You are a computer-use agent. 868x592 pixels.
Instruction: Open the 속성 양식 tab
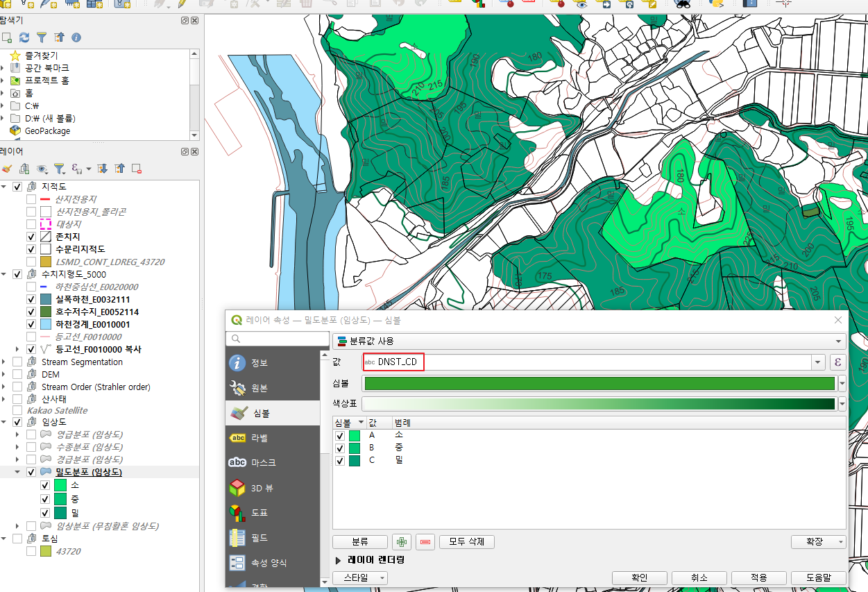coord(273,563)
